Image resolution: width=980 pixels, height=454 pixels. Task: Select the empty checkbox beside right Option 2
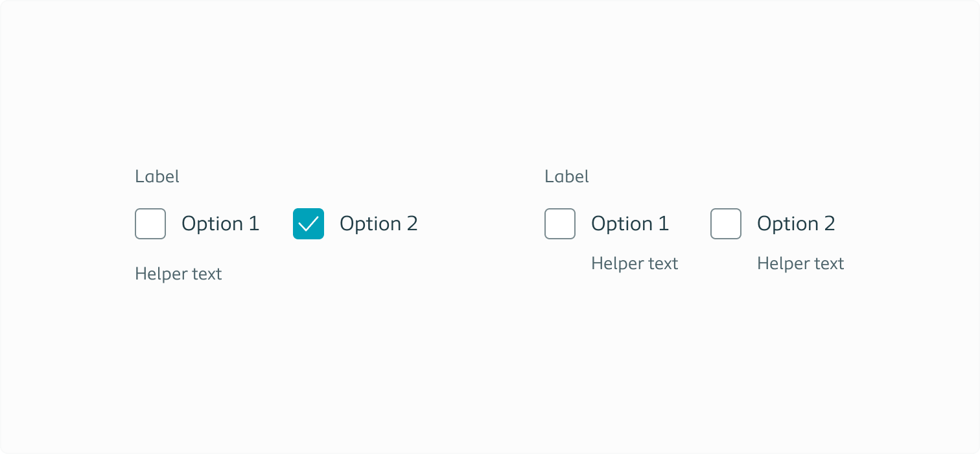[x=725, y=224]
